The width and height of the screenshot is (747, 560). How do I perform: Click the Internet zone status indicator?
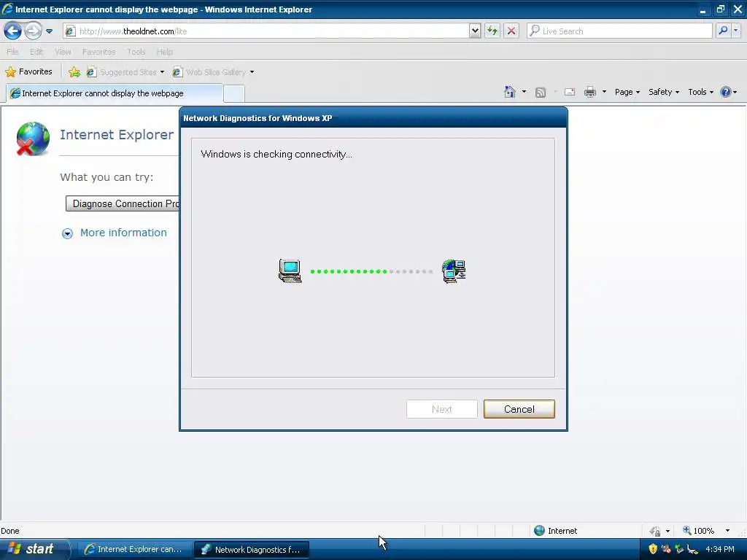point(555,531)
